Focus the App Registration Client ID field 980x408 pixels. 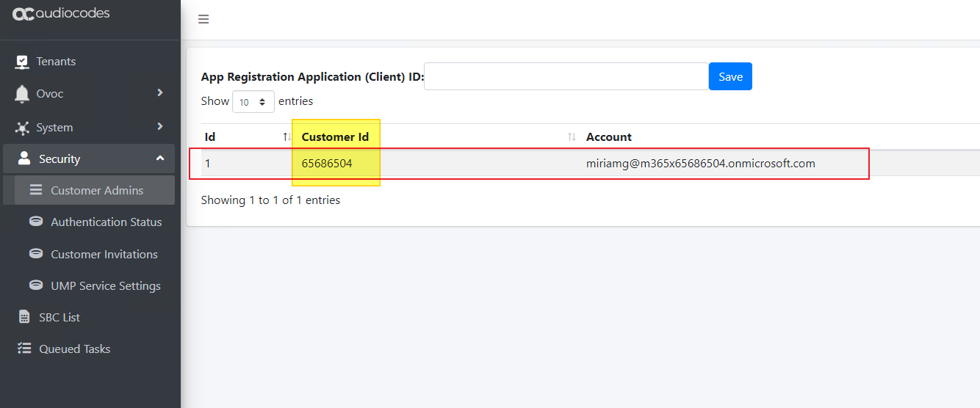566,76
